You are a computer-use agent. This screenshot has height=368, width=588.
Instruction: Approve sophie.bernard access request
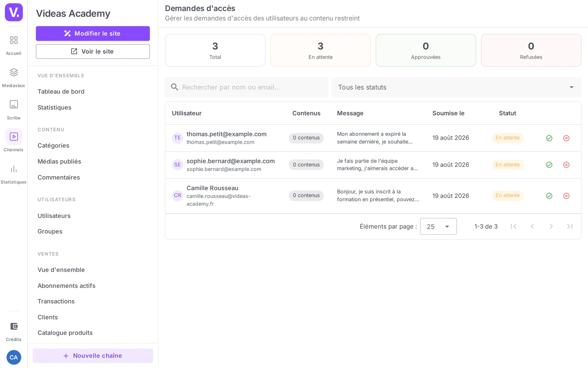[549, 165]
